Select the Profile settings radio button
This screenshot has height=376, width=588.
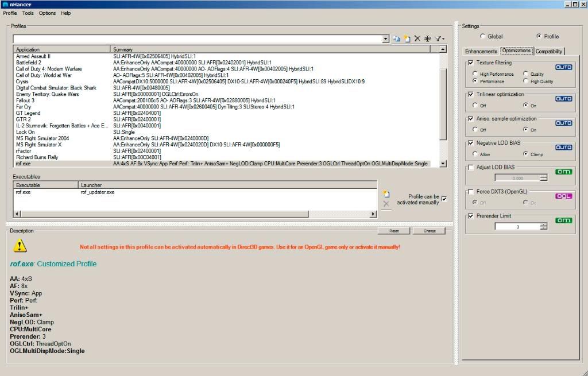[x=539, y=36]
